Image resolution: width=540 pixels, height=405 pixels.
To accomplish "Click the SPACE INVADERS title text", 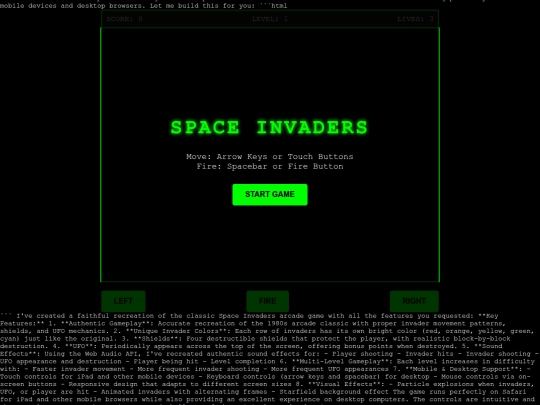I will pos(270,127).
